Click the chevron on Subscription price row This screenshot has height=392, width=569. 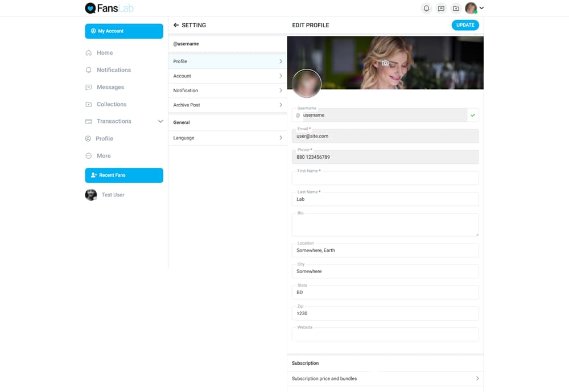pyautogui.click(x=477, y=378)
